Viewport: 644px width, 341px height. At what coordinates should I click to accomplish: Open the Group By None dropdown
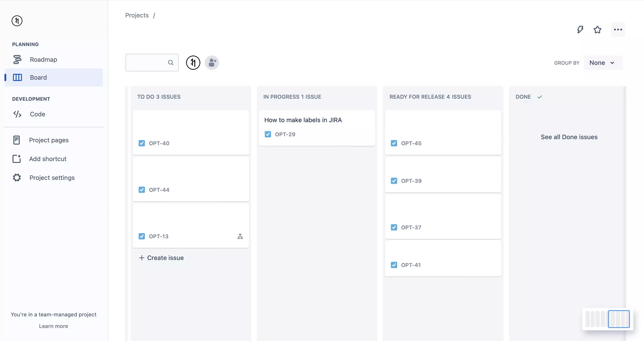pyautogui.click(x=603, y=63)
